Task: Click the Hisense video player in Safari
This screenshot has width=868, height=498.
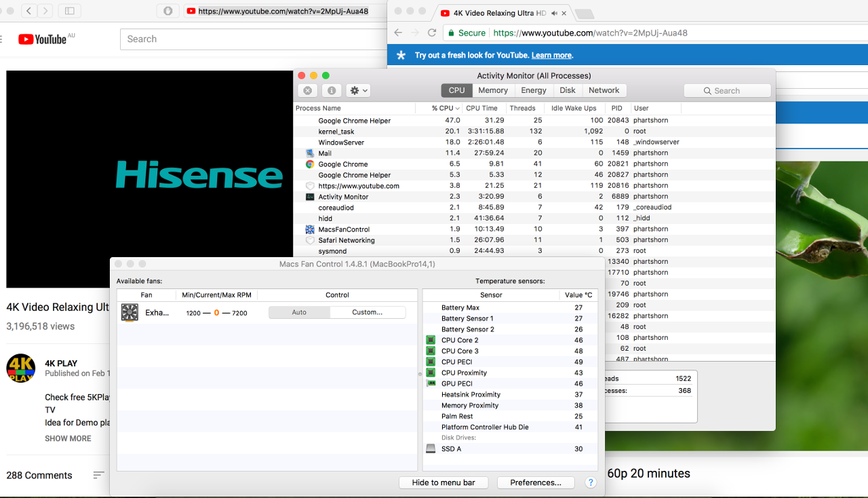Action: (150, 179)
